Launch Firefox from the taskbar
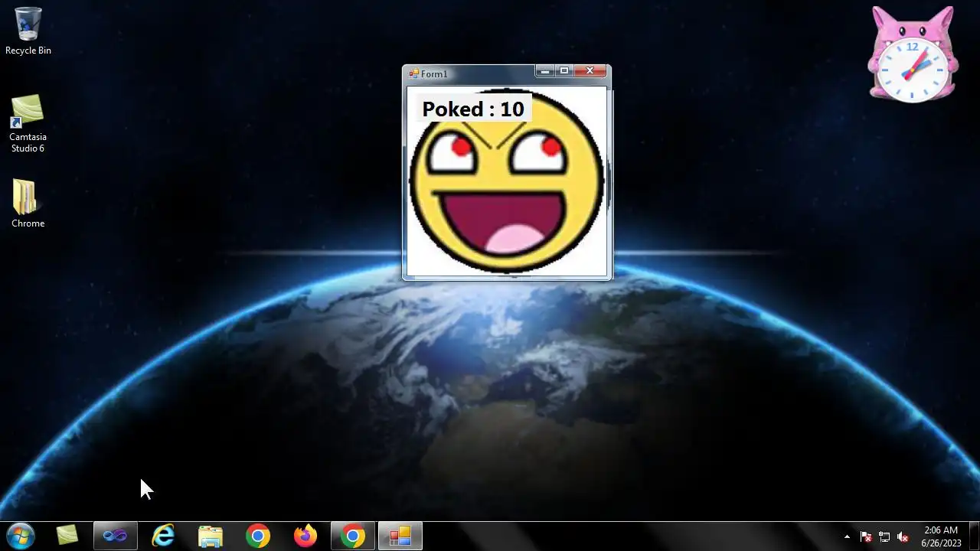This screenshot has width=980, height=551. pos(305,536)
